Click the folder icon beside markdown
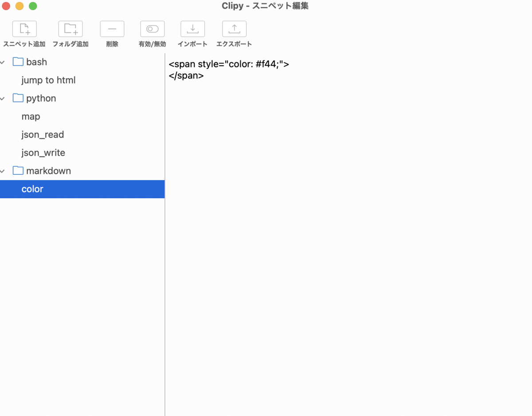Image resolution: width=532 pixels, height=416 pixels. coord(18,170)
